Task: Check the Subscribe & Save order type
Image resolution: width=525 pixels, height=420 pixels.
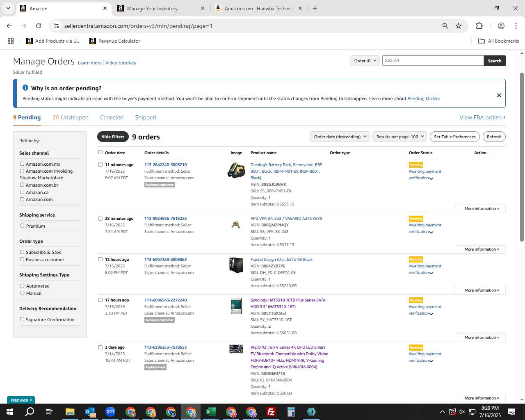Action: (22, 252)
